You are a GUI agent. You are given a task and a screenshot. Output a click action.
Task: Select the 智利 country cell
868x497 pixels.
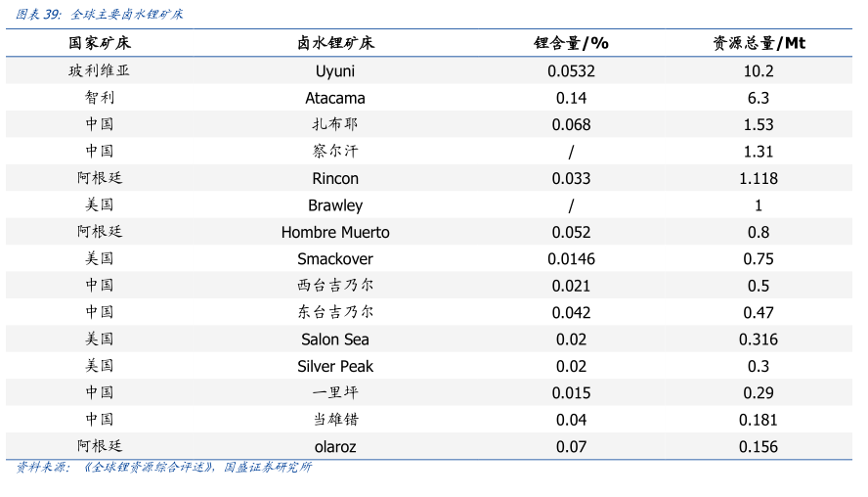click(99, 98)
